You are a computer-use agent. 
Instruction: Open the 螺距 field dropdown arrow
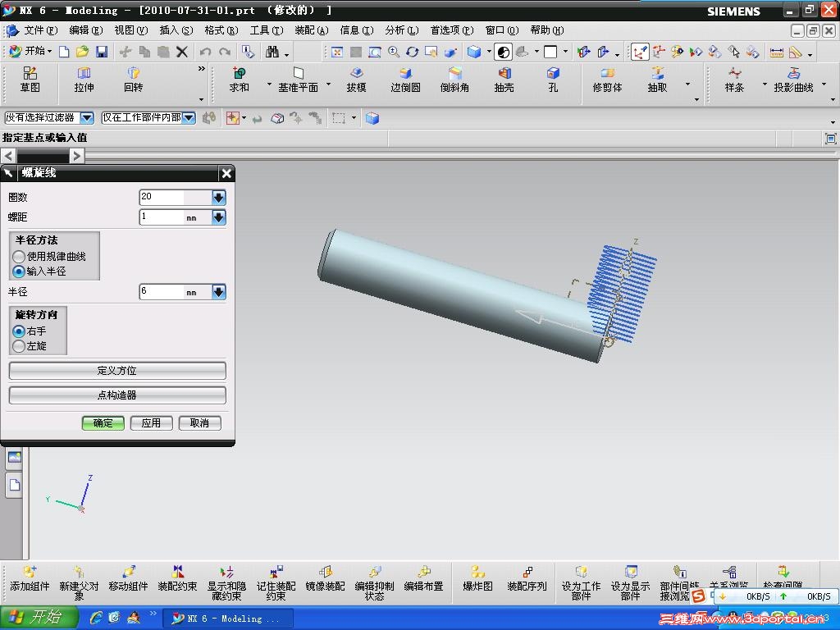coord(218,217)
